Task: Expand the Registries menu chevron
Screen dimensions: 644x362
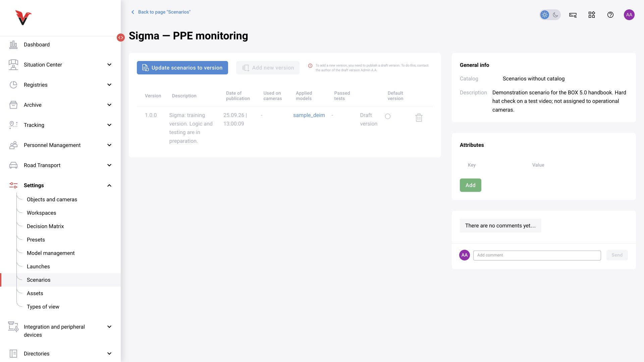Action: [109, 85]
